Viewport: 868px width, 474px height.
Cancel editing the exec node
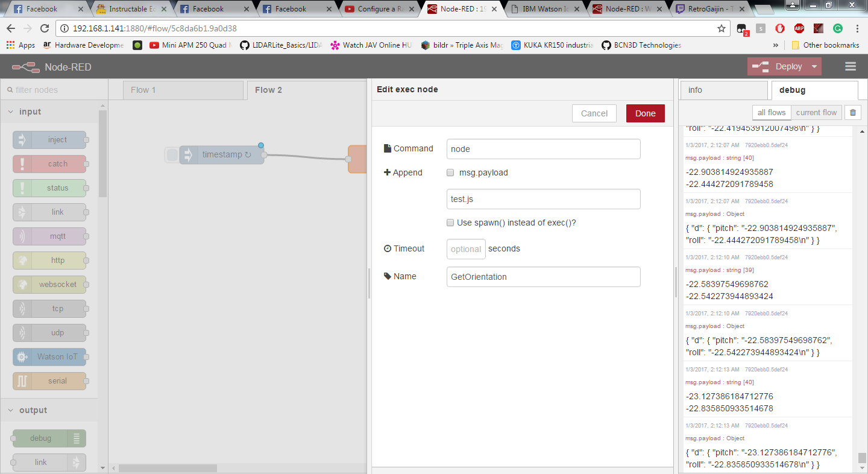[594, 113]
